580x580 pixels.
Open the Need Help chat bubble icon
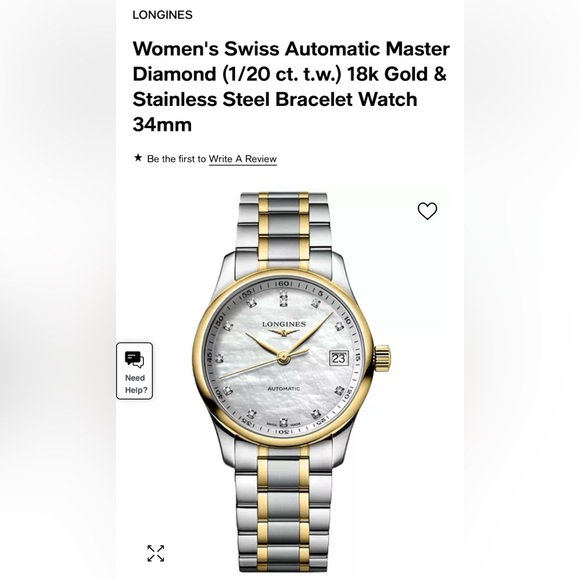pos(134,360)
